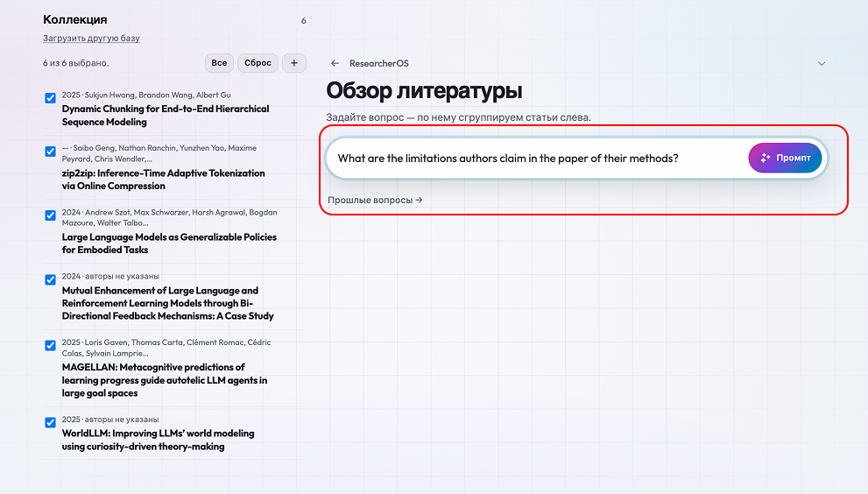Open the Загрузить другую базу link
The width and height of the screenshot is (868, 494).
[91, 39]
